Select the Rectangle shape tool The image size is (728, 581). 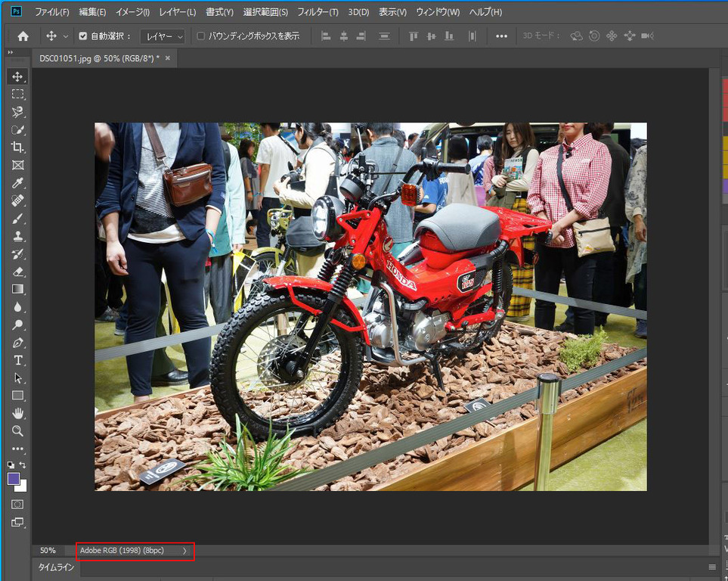pyautogui.click(x=17, y=396)
